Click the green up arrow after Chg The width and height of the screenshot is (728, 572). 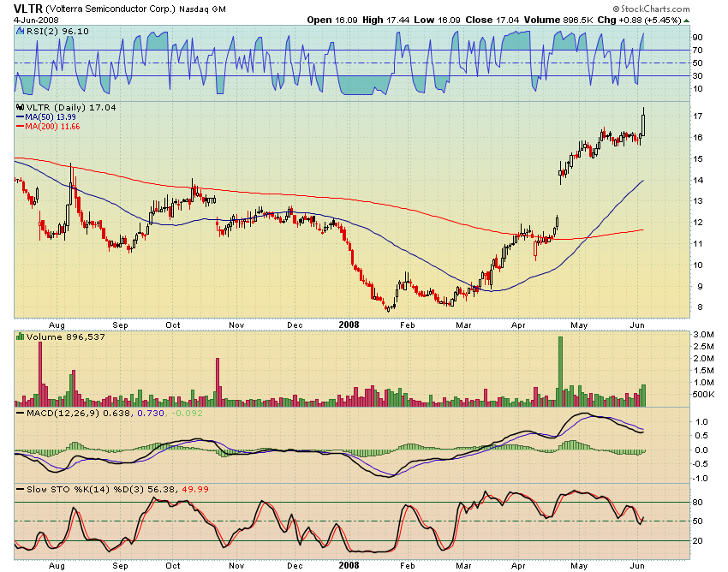[687, 21]
